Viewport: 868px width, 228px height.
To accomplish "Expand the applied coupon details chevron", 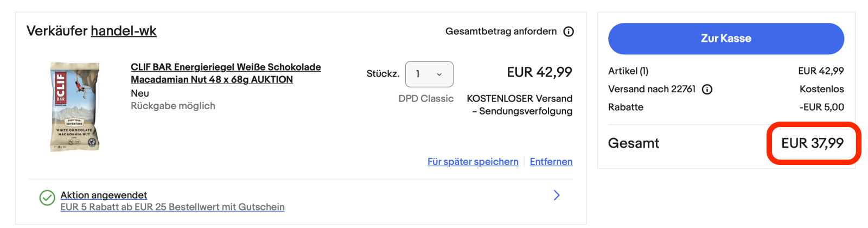I will coord(557,195).
